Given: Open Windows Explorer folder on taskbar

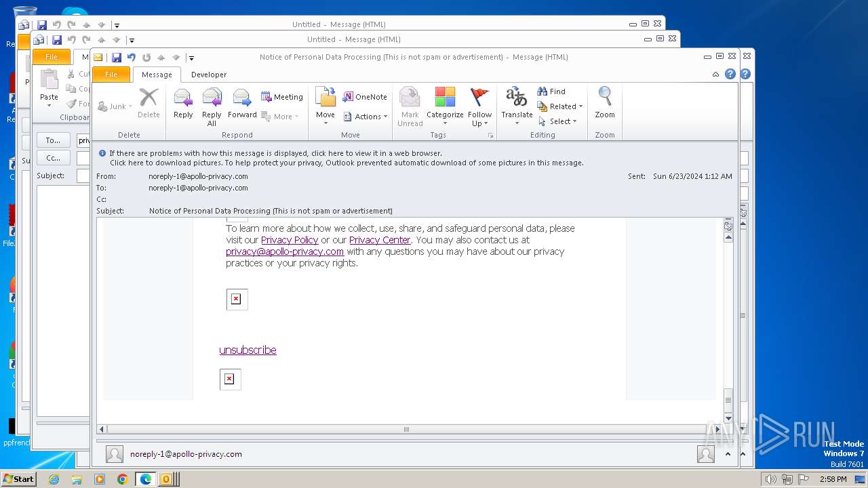Looking at the screenshot, I should click(77, 479).
